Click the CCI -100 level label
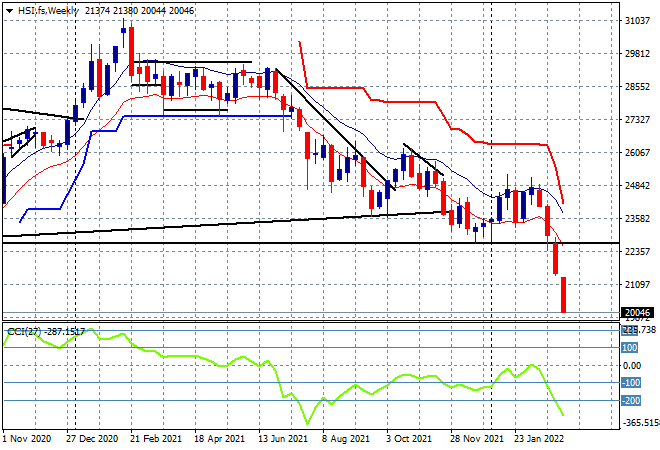 click(x=631, y=383)
